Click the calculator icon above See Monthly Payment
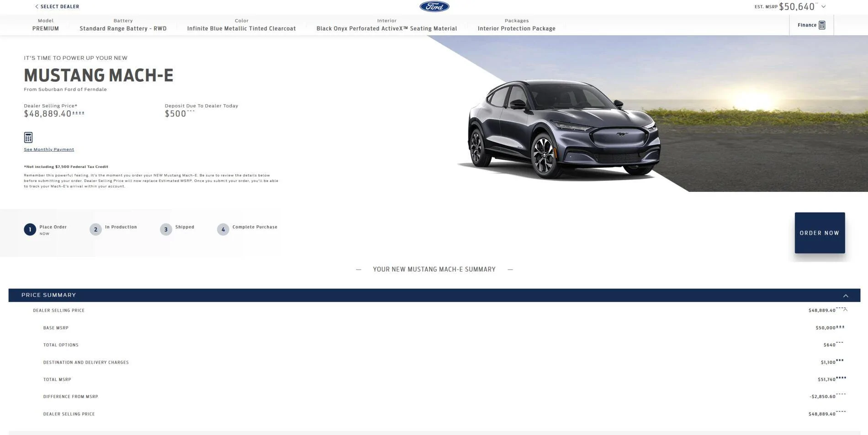 click(x=28, y=138)
